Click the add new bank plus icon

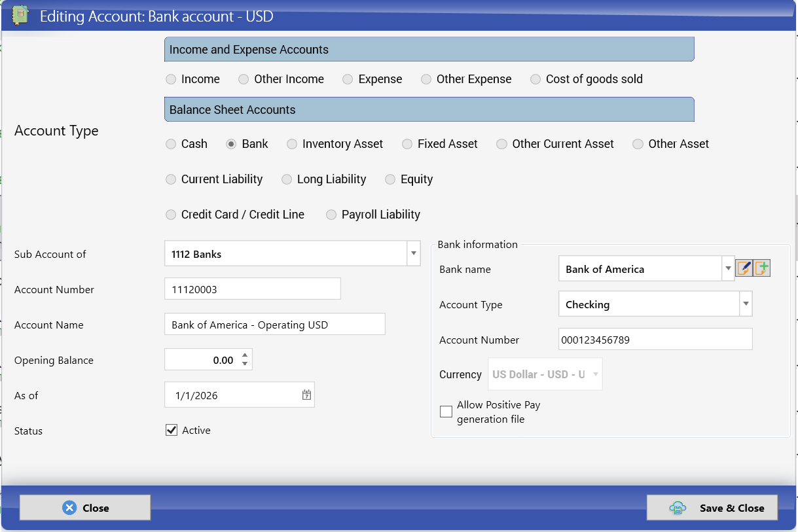click(761, 268)
